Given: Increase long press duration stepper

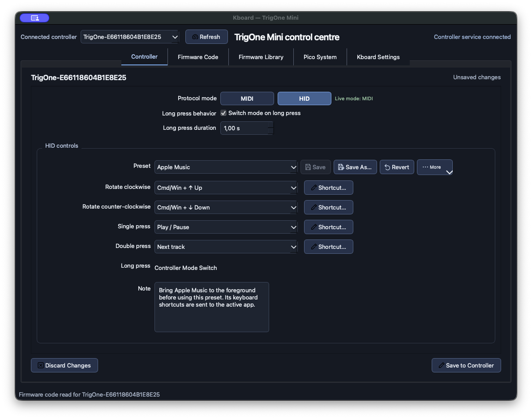Looking at the screenshot, I should [270, 125].
